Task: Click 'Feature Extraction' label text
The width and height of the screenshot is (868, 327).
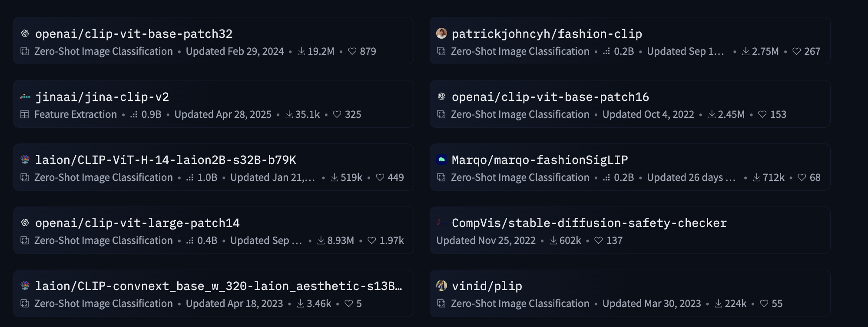Action: [76, 114]
